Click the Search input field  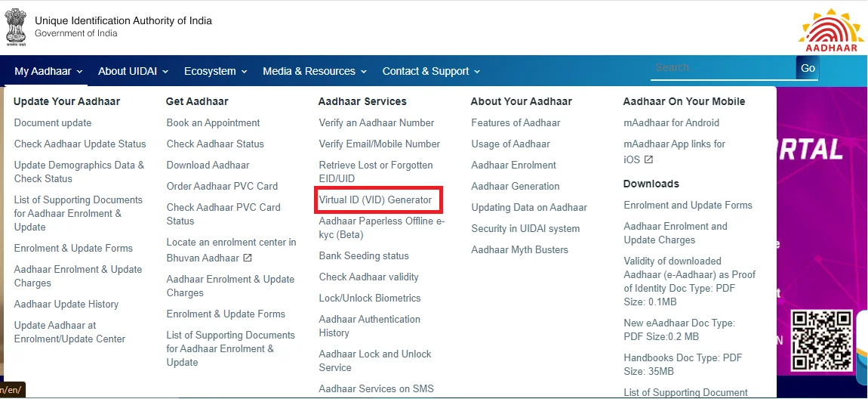pyautogui.click(x=723, y=67)
